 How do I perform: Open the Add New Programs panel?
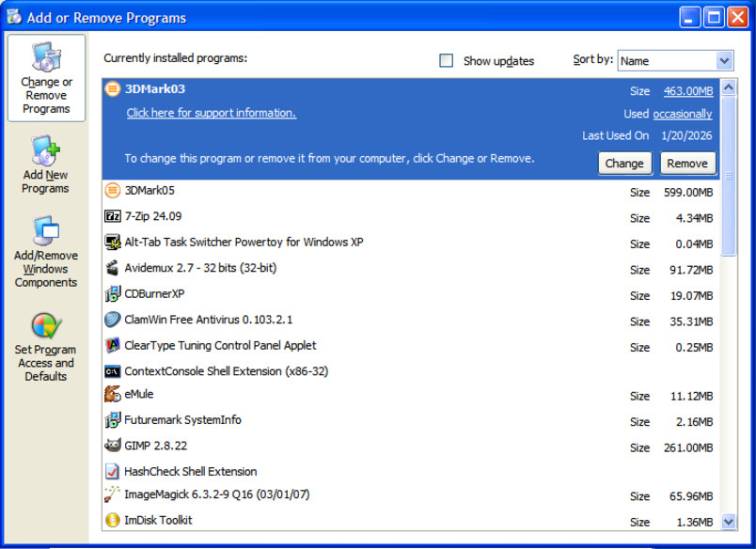tap(46, 165)
